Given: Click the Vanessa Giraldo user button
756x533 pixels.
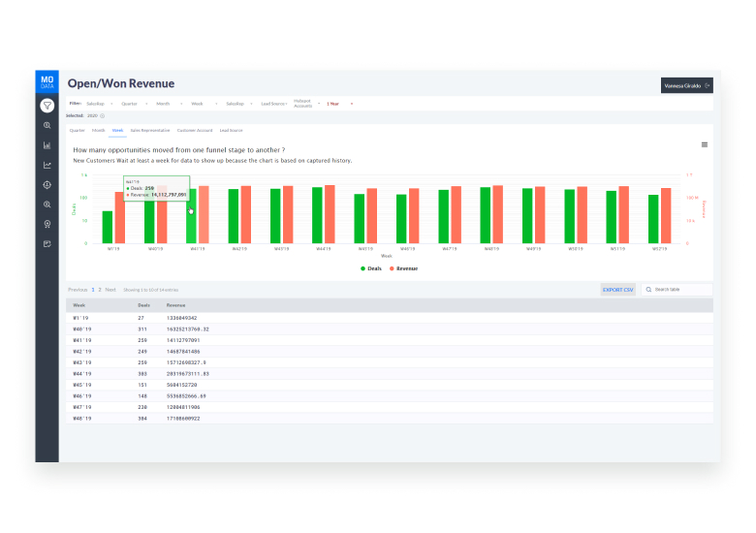Looking at the screenshot, I should tap(686, 85).
